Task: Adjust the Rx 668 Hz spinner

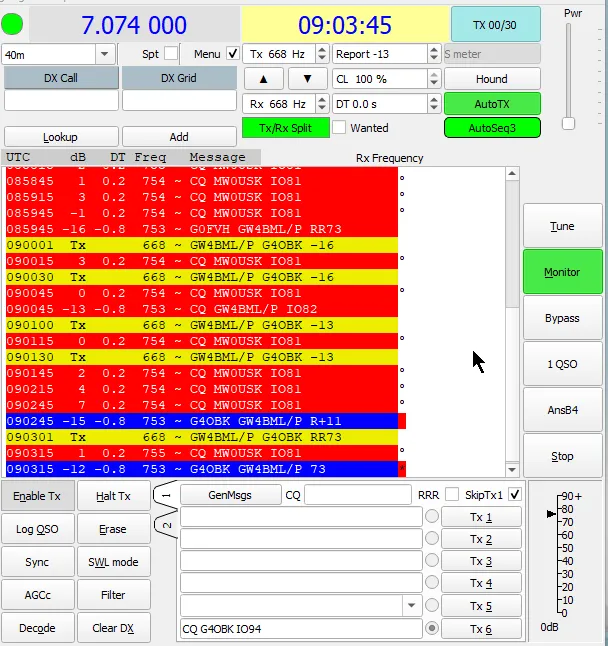Action: coord(322,104)
